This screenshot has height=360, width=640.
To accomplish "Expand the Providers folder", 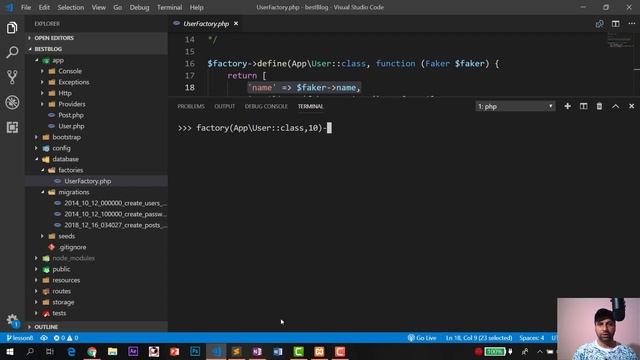I will point(71,104).
